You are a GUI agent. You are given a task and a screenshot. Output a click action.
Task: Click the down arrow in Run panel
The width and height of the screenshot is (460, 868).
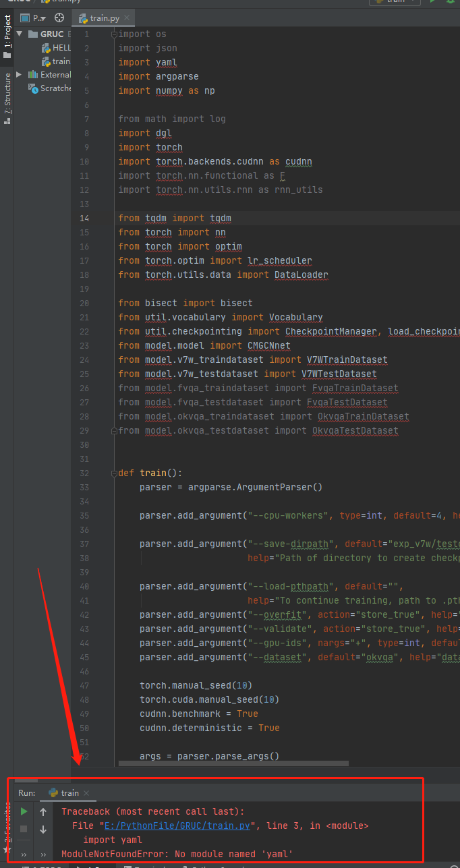[43, 829]
